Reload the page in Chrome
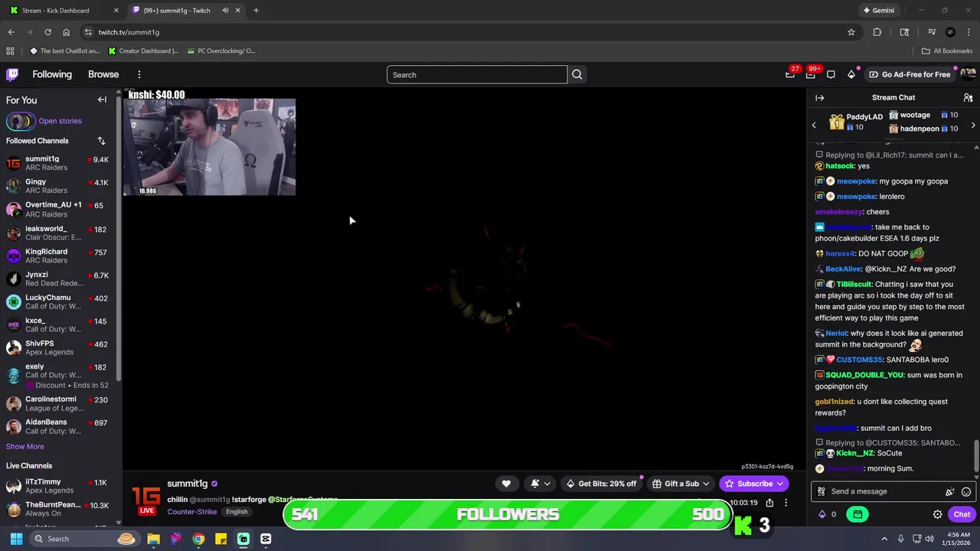The height and width of the screenshot is (551, 980). click(x=47, y=32)
